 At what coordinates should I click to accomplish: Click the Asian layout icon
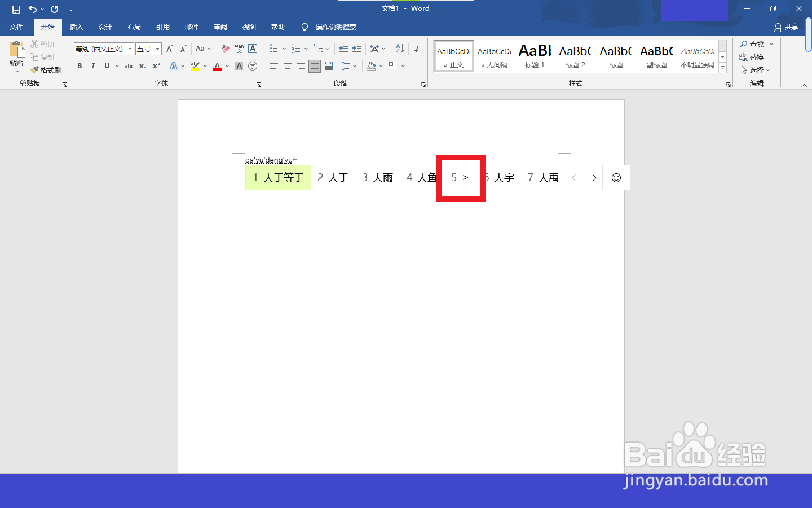coord(374,49)
